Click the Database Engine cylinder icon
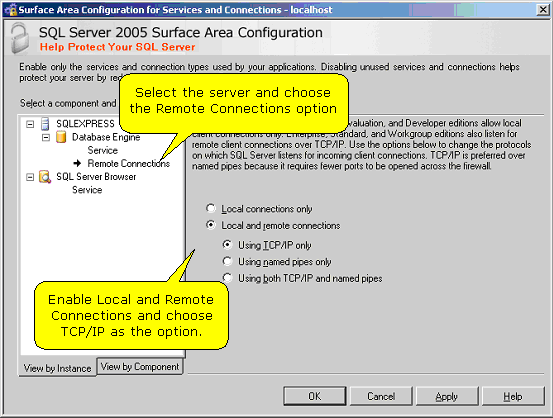Viewport: 553px width, 418px height. [61, 137]
